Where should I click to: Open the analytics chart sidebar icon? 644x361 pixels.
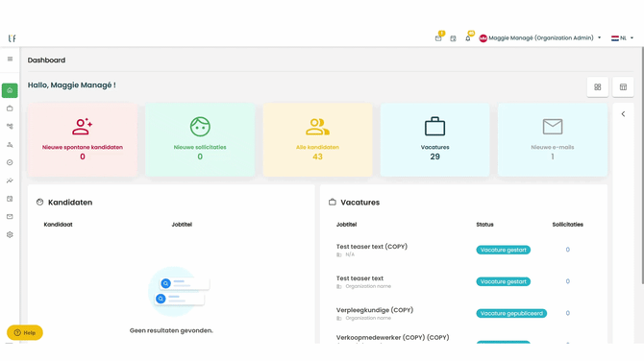pyautogui.click(x=10, y=180)
